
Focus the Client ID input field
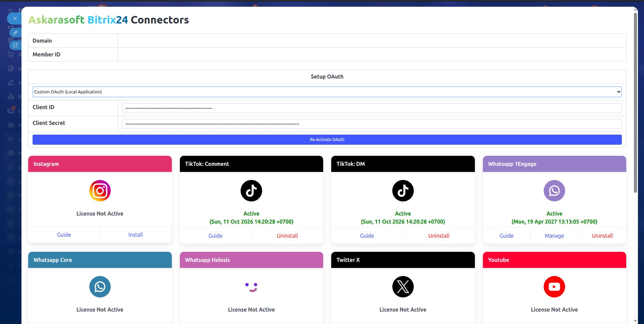(x=372, y=108)
